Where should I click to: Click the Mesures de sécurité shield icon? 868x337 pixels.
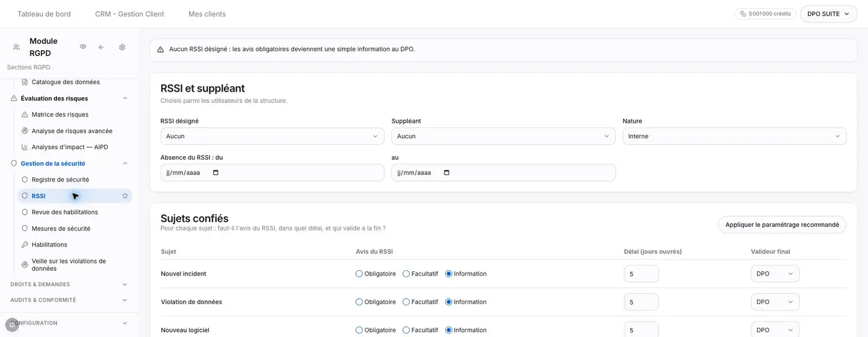coord(25,229)
